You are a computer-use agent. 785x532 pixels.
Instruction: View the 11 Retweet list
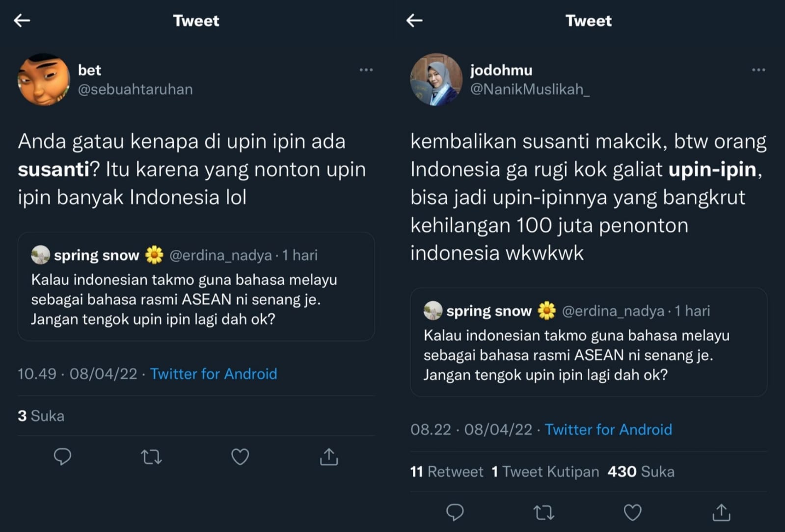(447, 472)
